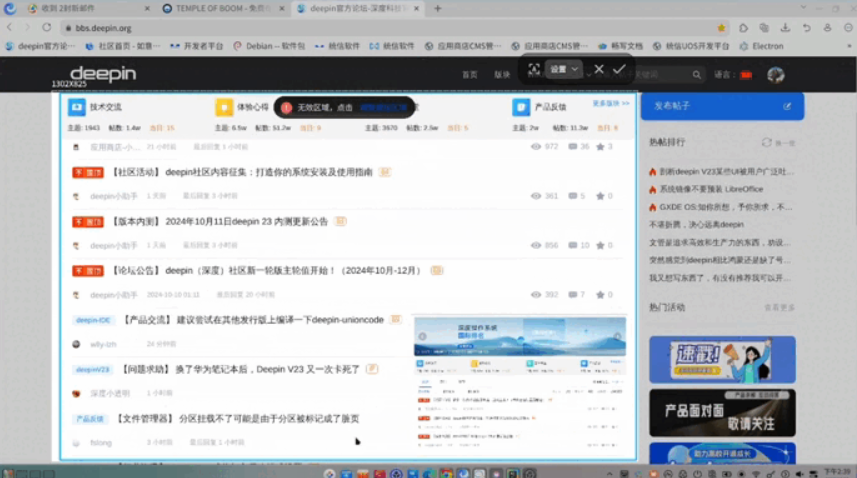Switch to the TEMPLE OF BOOM tab

[224, 8]
